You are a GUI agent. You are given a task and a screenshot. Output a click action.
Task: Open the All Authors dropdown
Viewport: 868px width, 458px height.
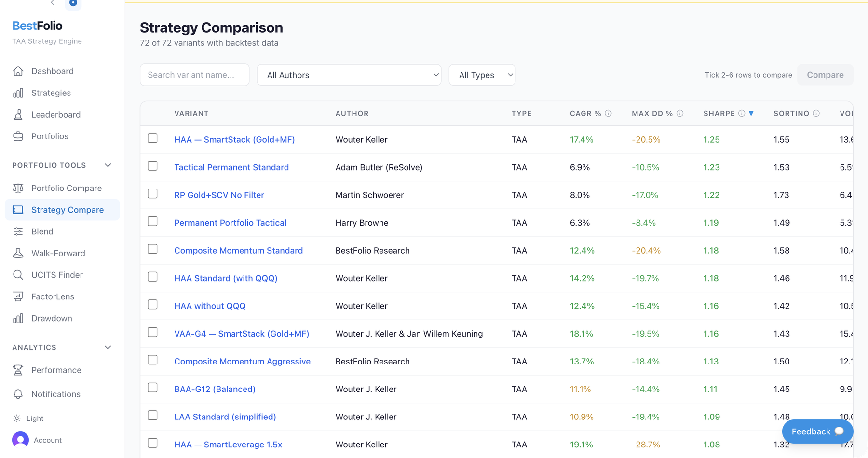coord(349,75)
